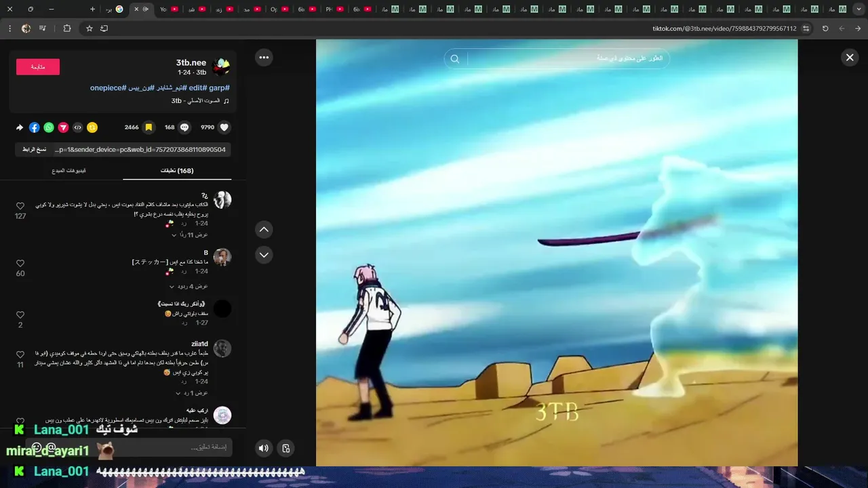868x488 pixels.
Task: Open the #edit hashtag
Action: pyautogui.click(x=197, y=88)
